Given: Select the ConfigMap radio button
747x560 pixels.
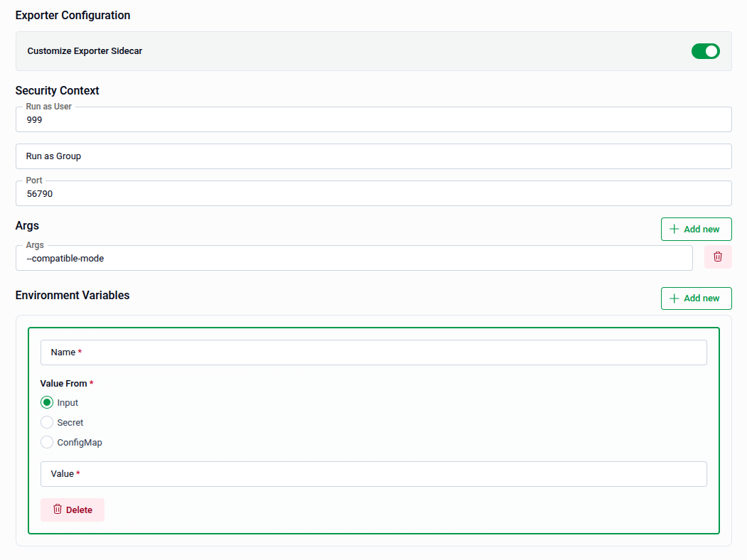Looking at the screenshot, I should tap(46, 442).
